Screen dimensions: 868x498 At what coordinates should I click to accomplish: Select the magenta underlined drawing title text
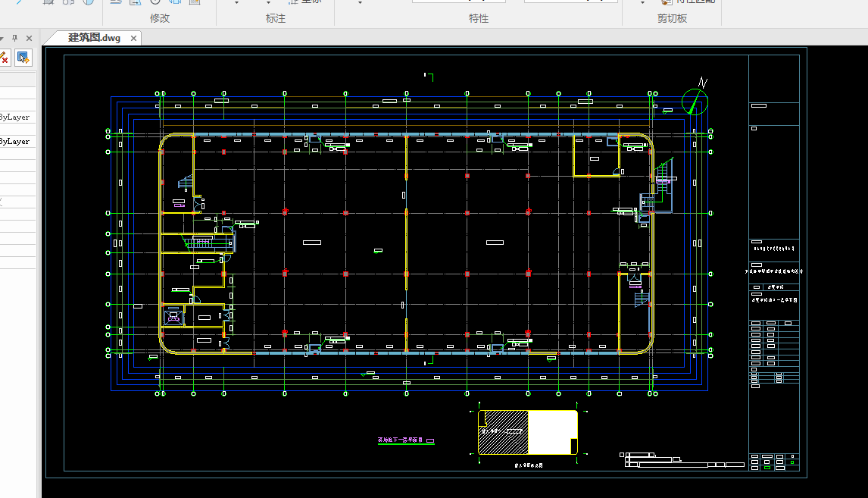click(406, 440)
